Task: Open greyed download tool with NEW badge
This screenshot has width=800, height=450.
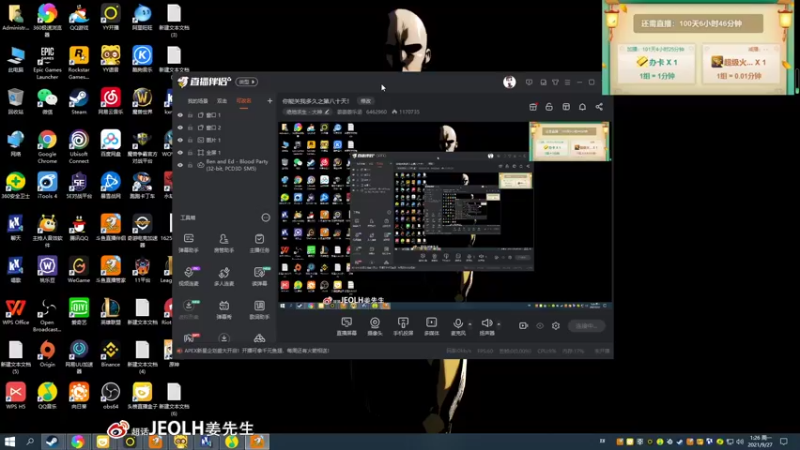Action: click(x=189, y=309)
